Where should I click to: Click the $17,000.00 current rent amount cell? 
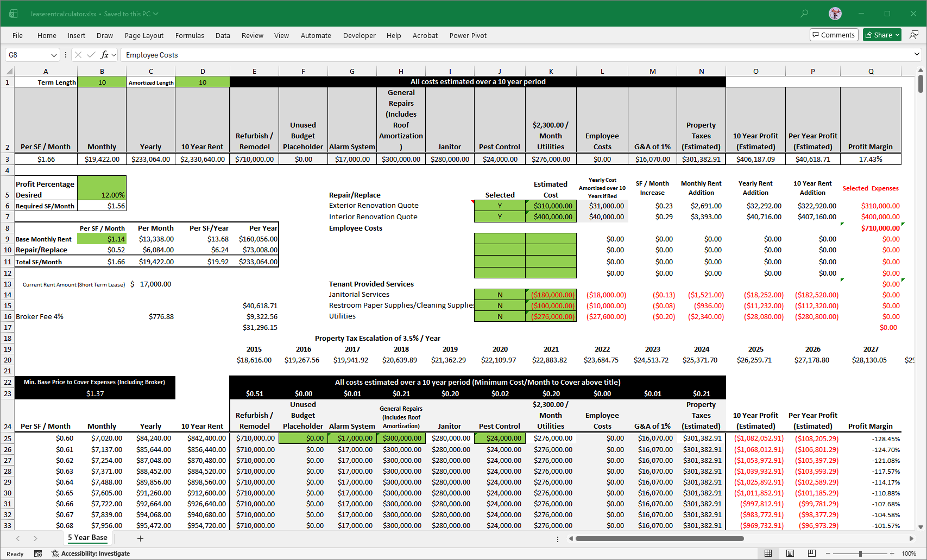pyautogui.click(x=150, y=284)
